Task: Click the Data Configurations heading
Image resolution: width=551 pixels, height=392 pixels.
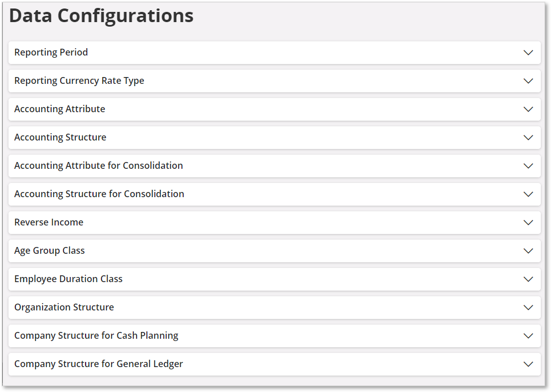Action: click(101, 16)
